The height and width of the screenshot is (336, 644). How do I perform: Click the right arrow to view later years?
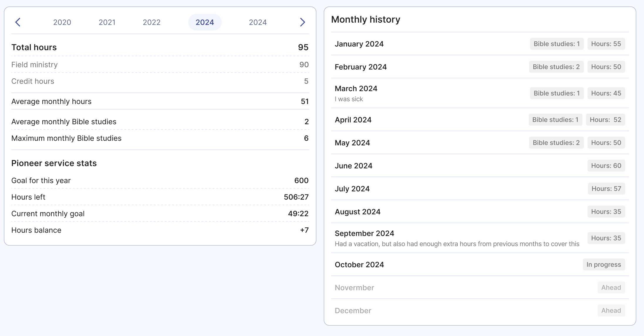(x=302, y=22)
